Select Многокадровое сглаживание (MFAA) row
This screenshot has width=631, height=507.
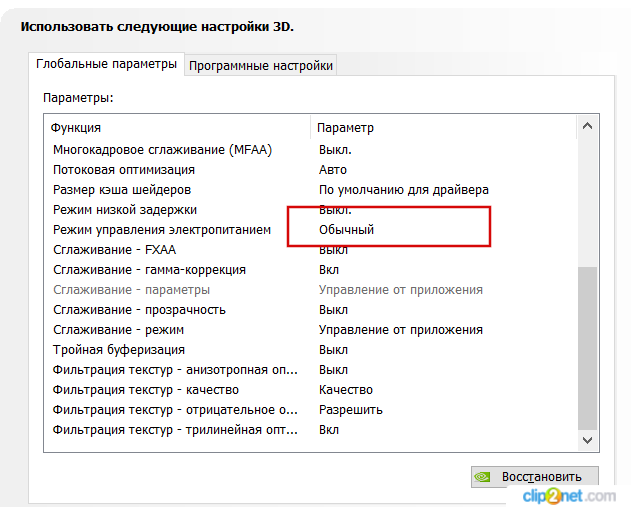pos(310,150)
